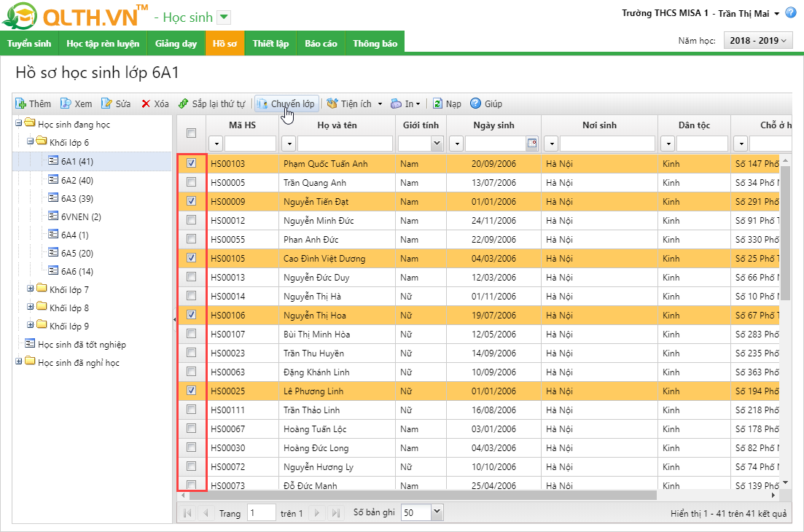Click the calendar icon in Ngày sinh filter

point(532,144)
